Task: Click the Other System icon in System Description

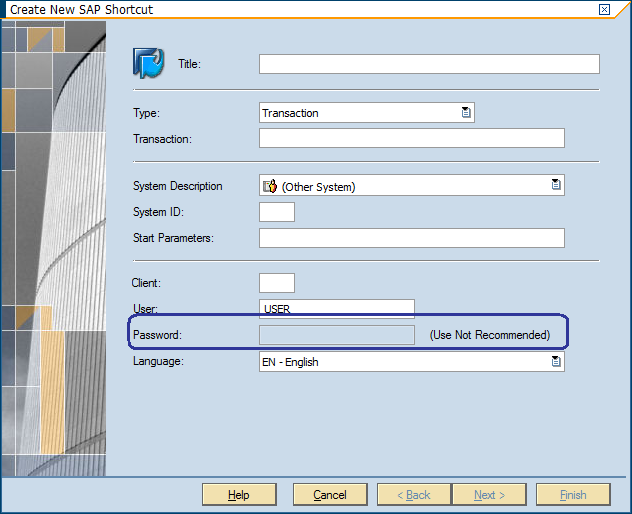Action: (269, 186)
